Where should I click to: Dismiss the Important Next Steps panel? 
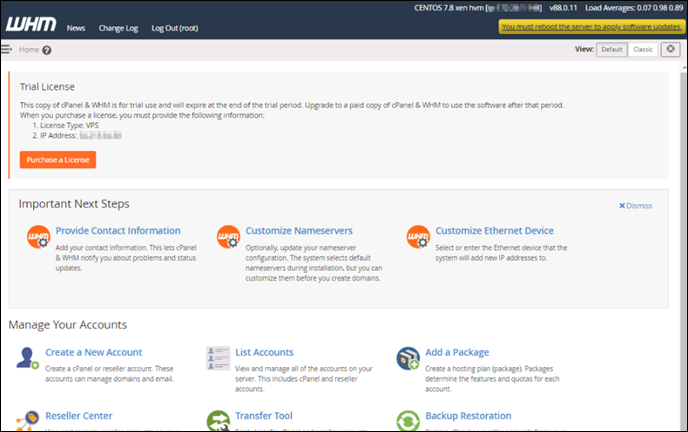pos(635,206)
